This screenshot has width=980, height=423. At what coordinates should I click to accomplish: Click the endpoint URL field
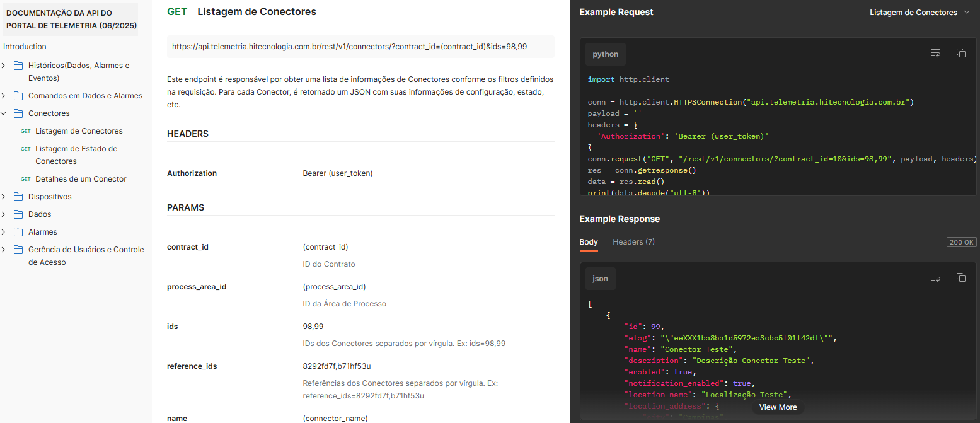click(x=359, y=47)
